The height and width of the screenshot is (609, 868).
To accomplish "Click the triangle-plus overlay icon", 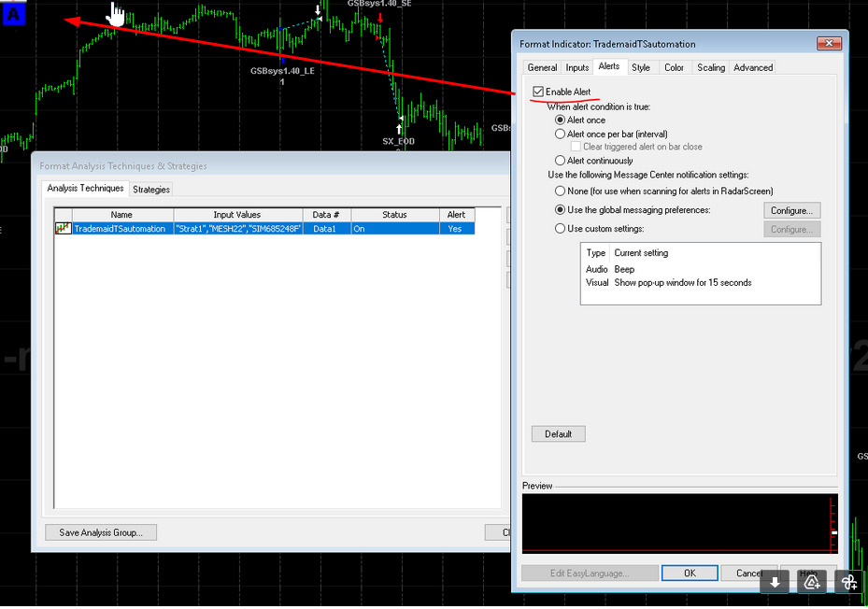I will click(812, 582).
